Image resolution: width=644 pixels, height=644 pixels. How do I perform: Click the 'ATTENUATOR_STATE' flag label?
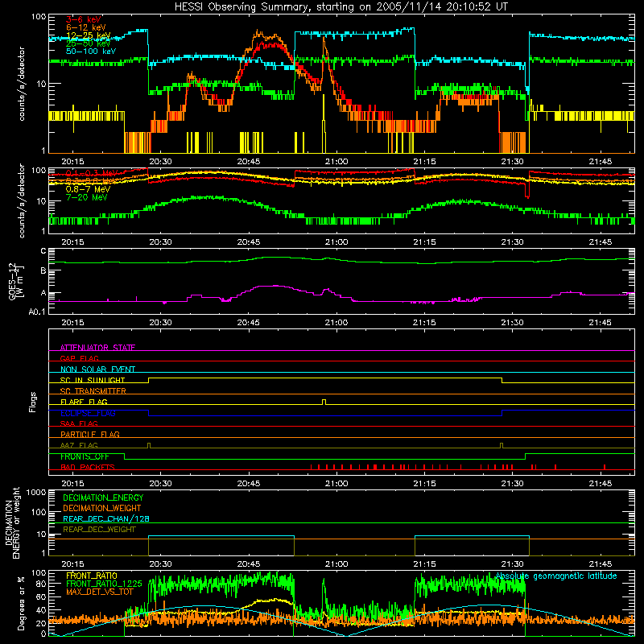(97, 348)
